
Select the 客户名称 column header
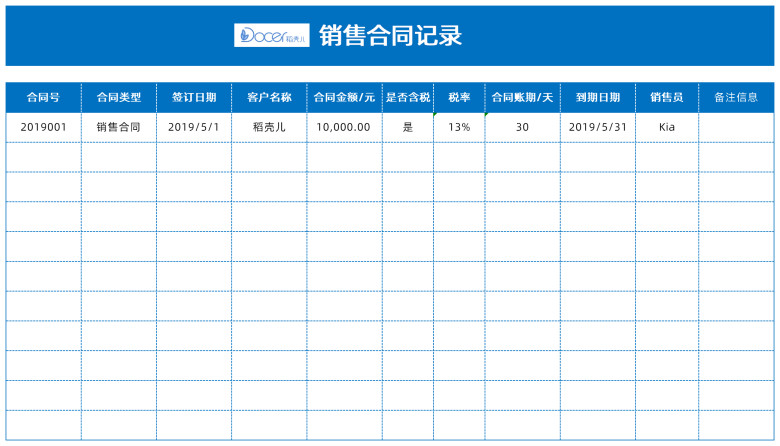click(x=269, y=97)
